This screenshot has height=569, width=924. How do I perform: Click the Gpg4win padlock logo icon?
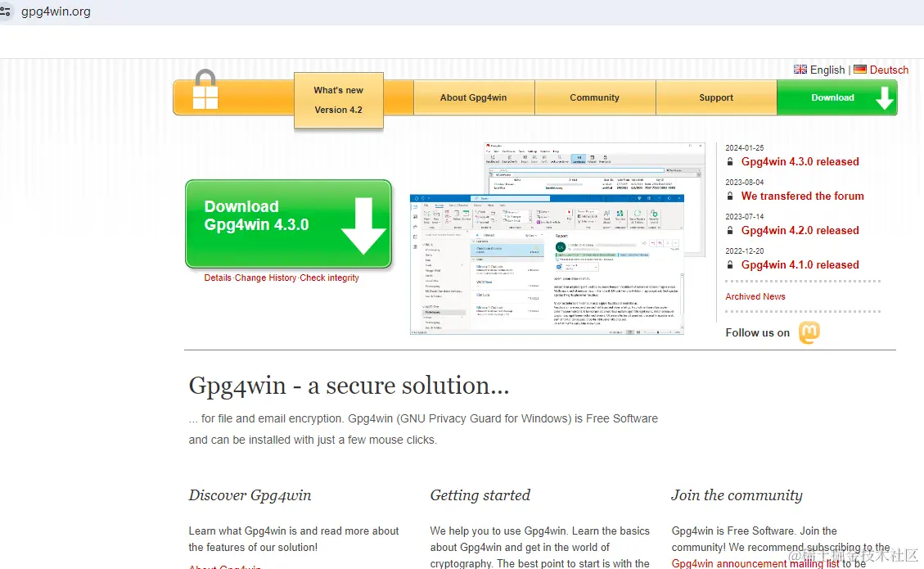[205, 89]
